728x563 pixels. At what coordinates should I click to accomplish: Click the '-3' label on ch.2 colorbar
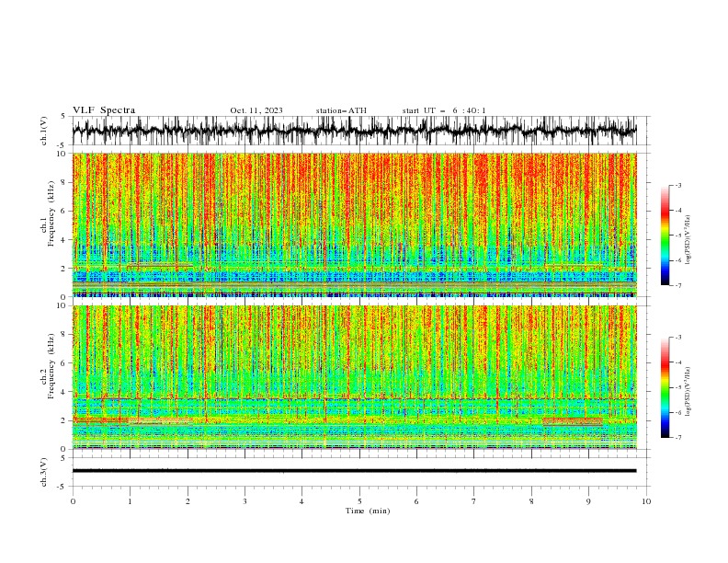(x=677, y=338)
